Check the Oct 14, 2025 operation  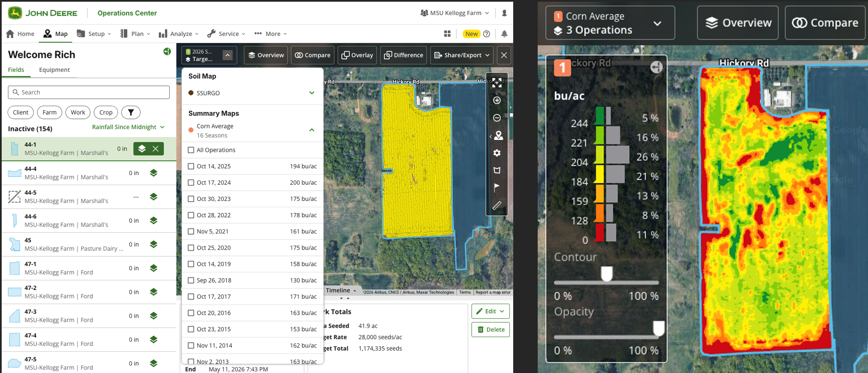point(191,166)
